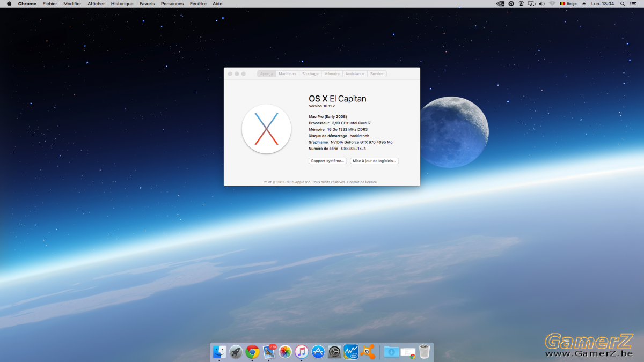Click the 16 Go 1333 MHz DDR3 text
The image size is (644, 362).
[348, 129]
